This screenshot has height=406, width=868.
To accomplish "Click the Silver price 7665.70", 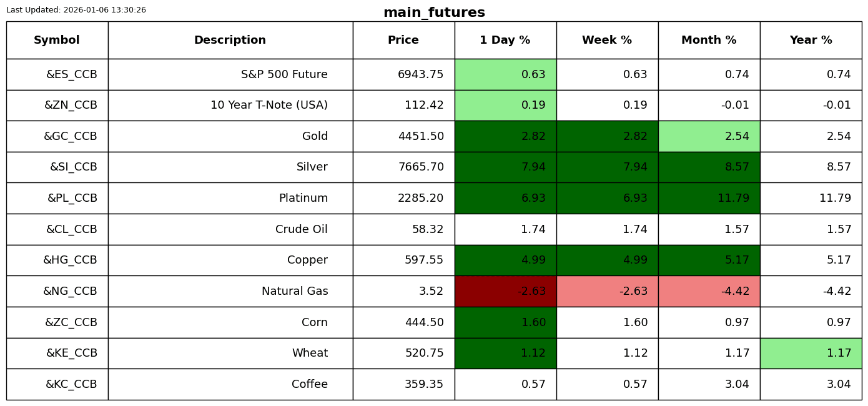I will (421, 167).
